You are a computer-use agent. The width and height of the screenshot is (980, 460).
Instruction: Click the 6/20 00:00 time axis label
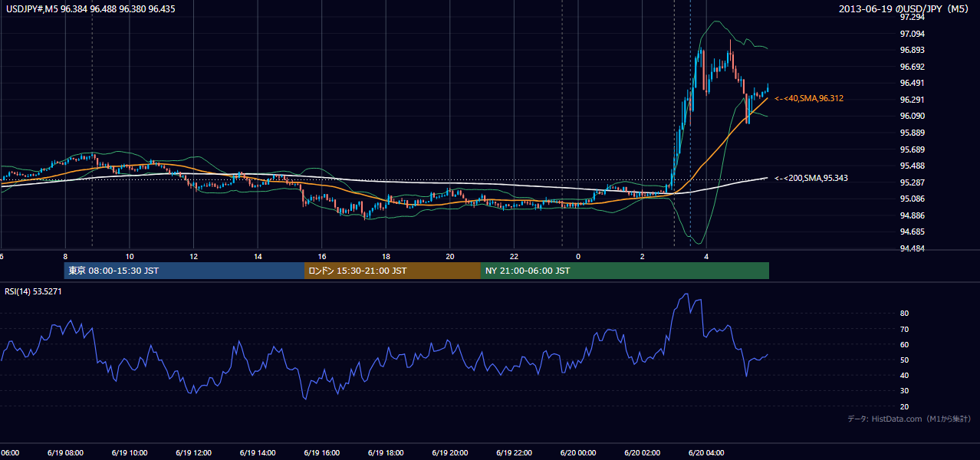pyautogui.click(x=578, y=453)
